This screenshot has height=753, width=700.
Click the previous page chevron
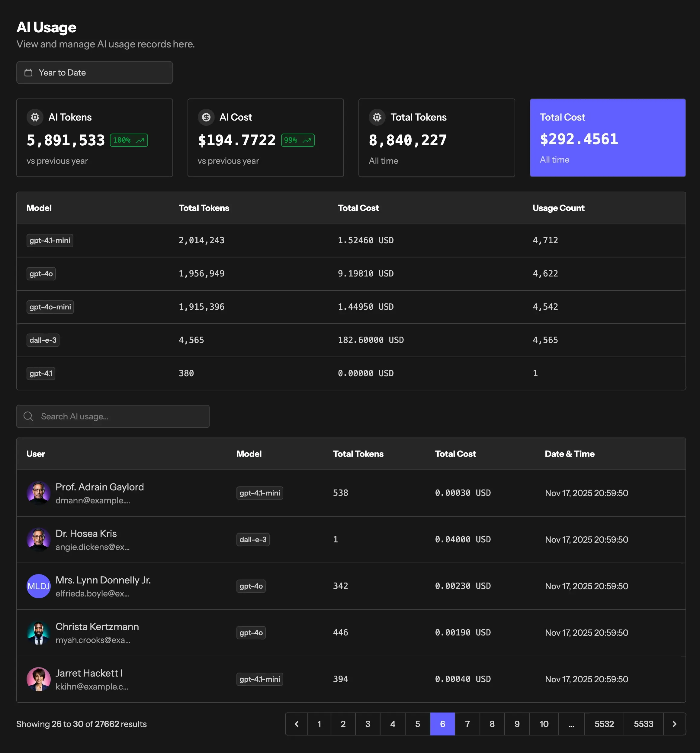point(297,724)
